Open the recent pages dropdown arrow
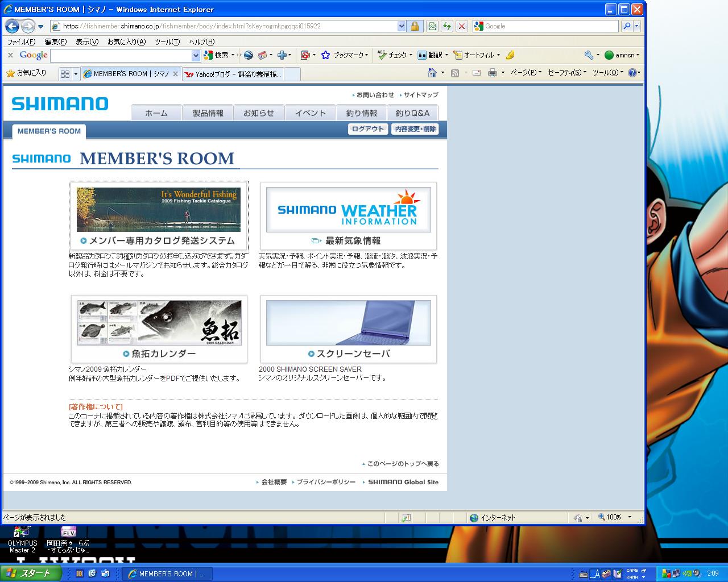The width and height of the screenshot is (728, 582). [x=40, y=27]
